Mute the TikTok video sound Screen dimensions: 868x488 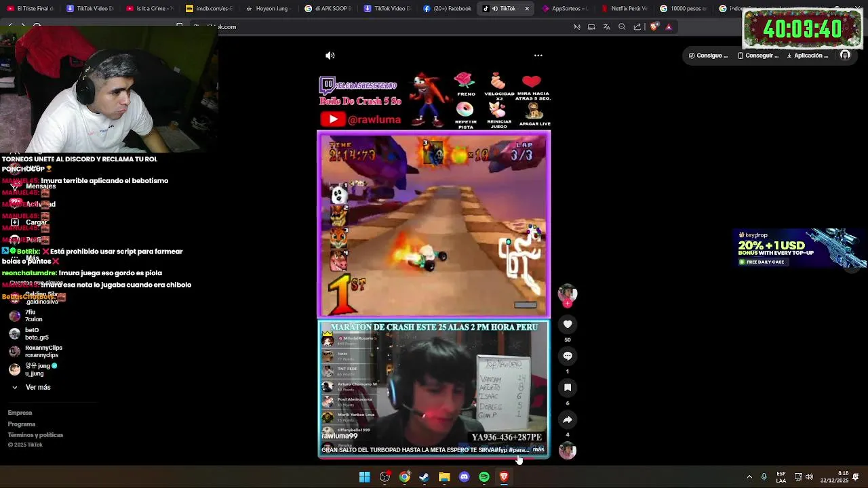click(x=330, y=56)
